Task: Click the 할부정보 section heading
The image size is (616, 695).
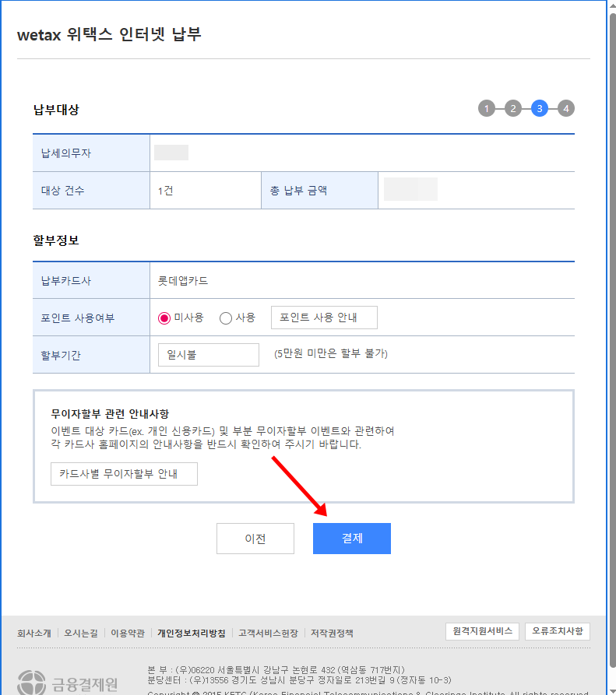Action: (x=56, y=240)
